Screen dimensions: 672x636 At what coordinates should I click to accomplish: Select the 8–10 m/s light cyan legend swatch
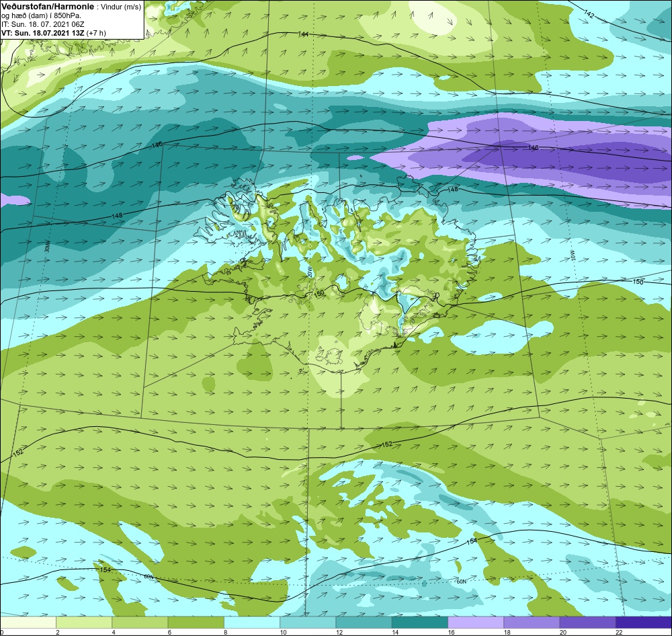(x=252, y=622)
